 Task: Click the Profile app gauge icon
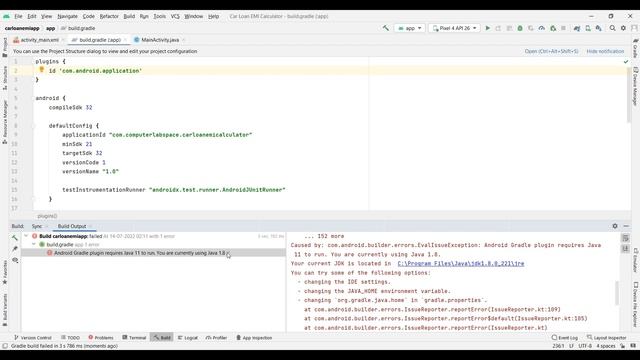point(542,28)
